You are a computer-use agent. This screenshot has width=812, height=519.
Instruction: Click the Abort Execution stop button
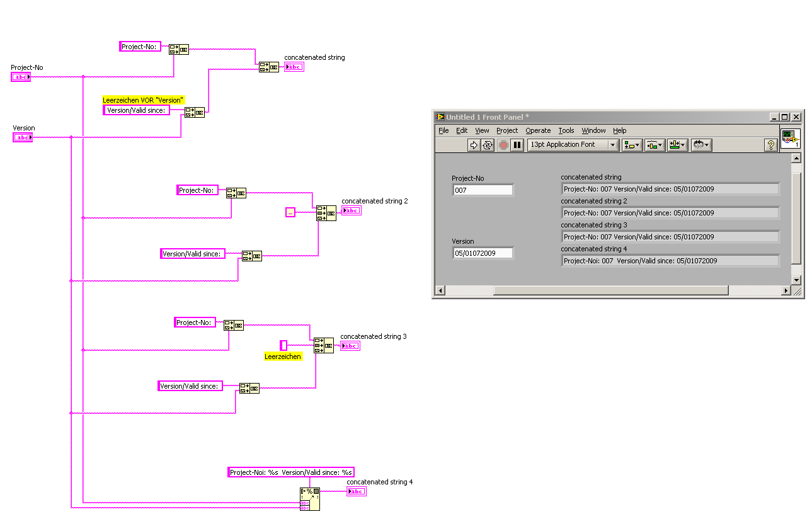click(x=503, y=145)
